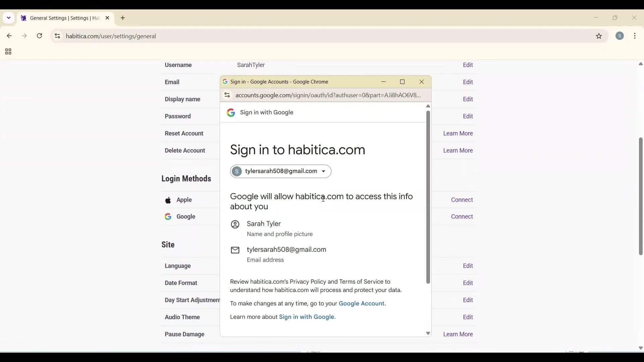Click the page reload icon
Screen dimensions: 644x362
pos(39,36)
